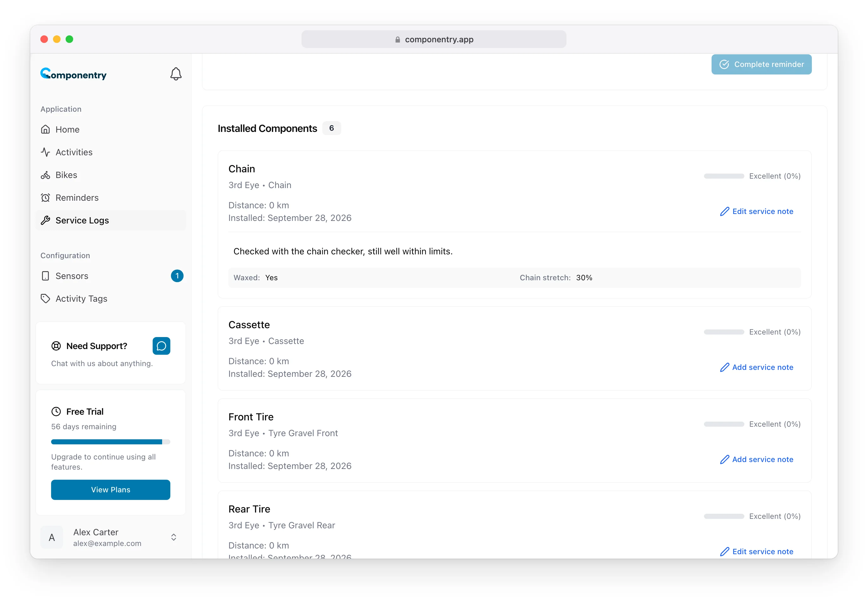Click the lock icon in address bar

click(398, 39)
